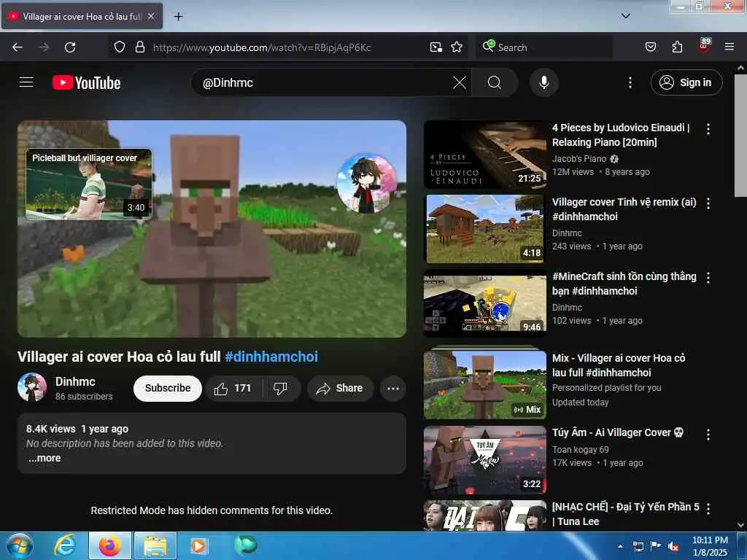Play the Villager ai cover video player

coord(212,228)
